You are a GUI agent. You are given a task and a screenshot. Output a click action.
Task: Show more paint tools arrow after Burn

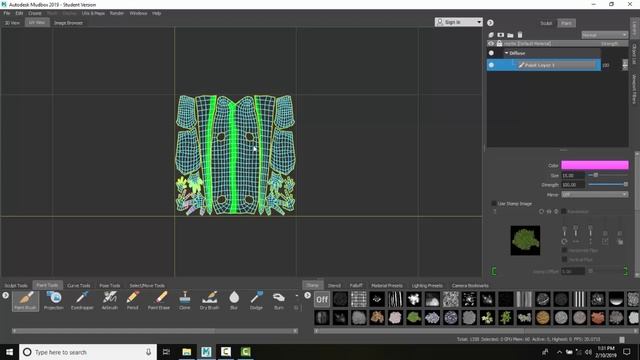point(297,296)
